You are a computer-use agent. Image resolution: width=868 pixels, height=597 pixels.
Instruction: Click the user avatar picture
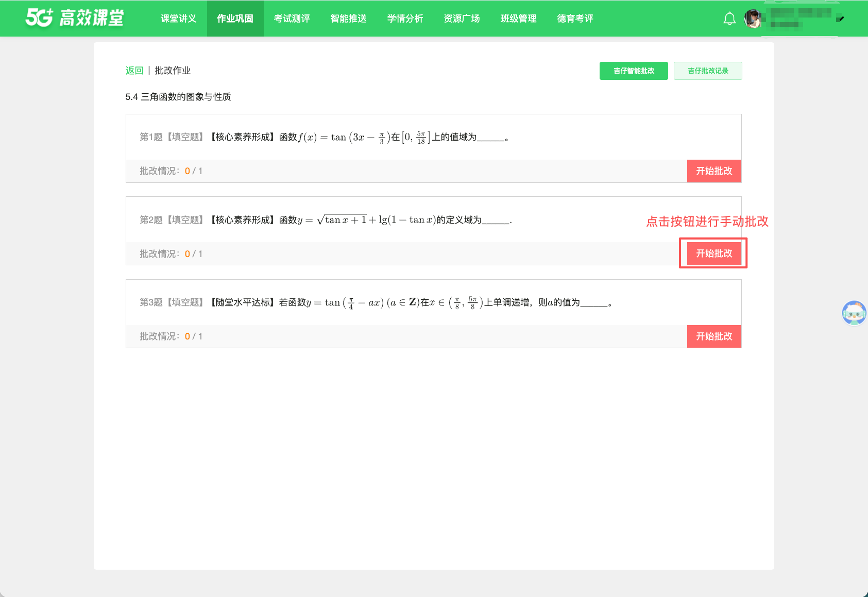pyautogui.click(x=753, y=19)
